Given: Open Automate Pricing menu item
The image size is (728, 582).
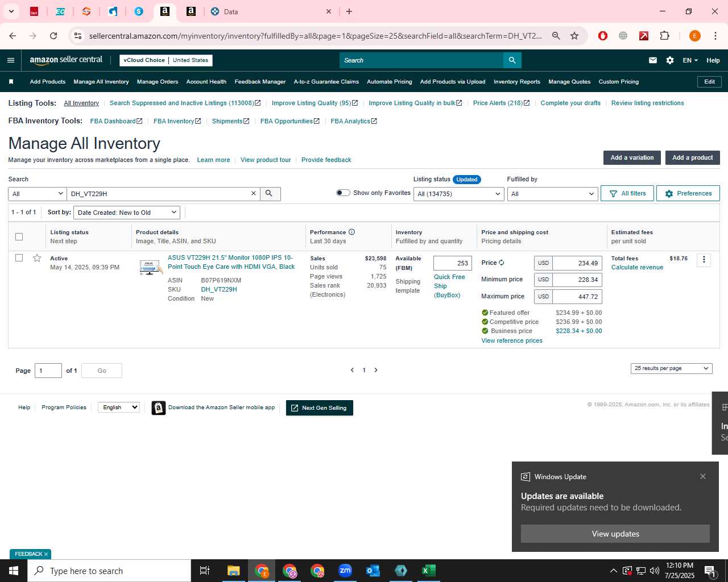Looking at the screenshot, I should (x=390, y=82).
